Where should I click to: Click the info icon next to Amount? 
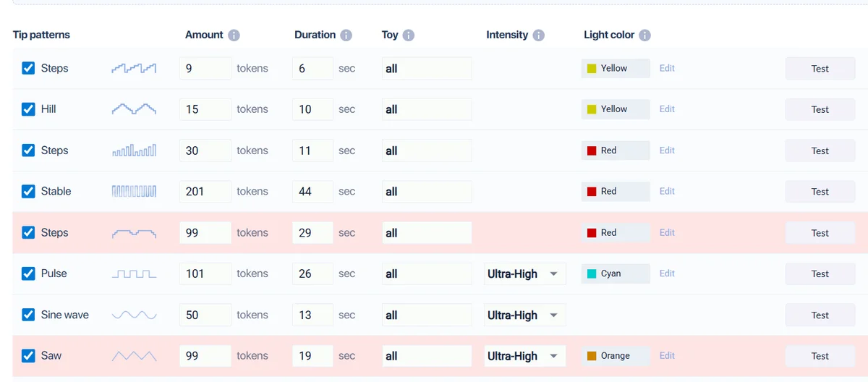(x=234, y=35)
